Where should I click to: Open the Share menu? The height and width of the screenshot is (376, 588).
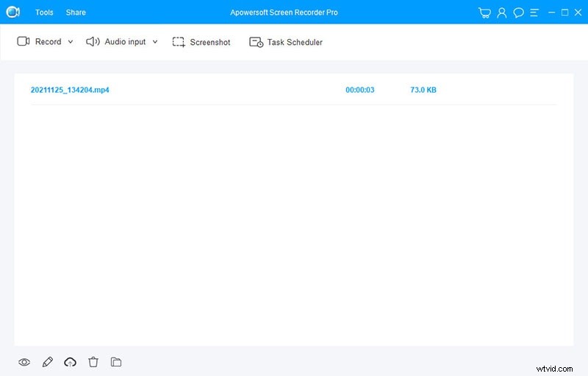(76, 13)
